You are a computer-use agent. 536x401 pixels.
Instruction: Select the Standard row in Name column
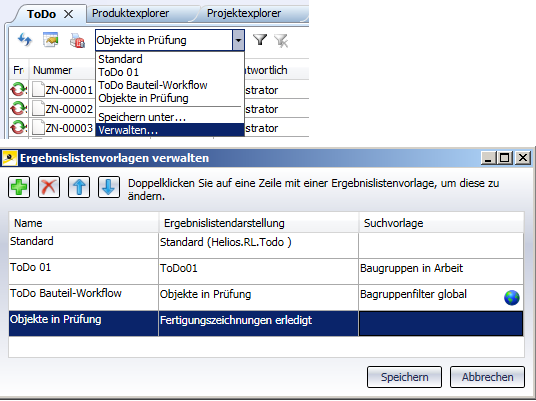point(84,246)
